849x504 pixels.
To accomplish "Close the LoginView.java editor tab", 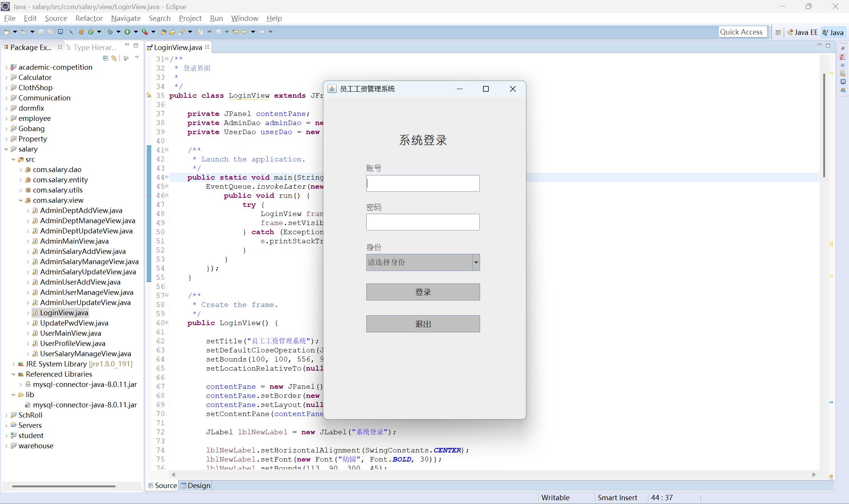I will [x=207, y=47].
